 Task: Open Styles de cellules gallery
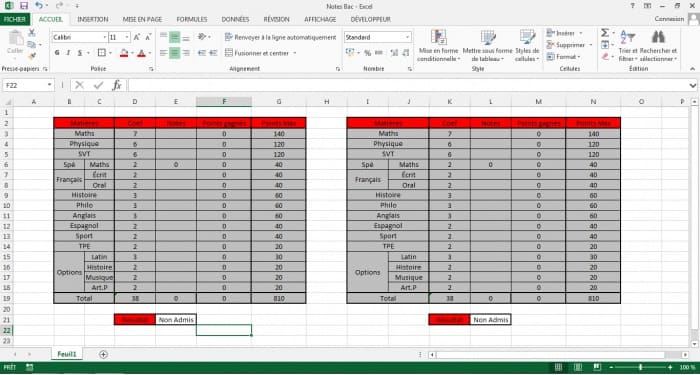pos(527,46)
